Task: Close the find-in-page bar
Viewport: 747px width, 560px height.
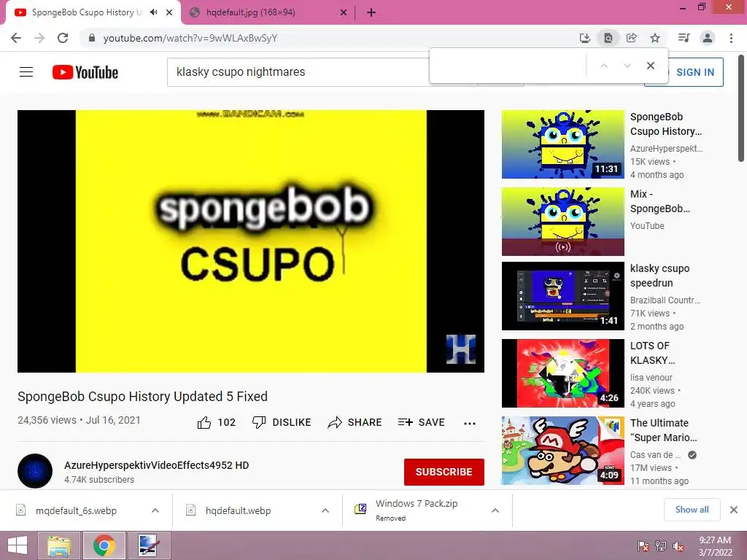Action: 650,66
